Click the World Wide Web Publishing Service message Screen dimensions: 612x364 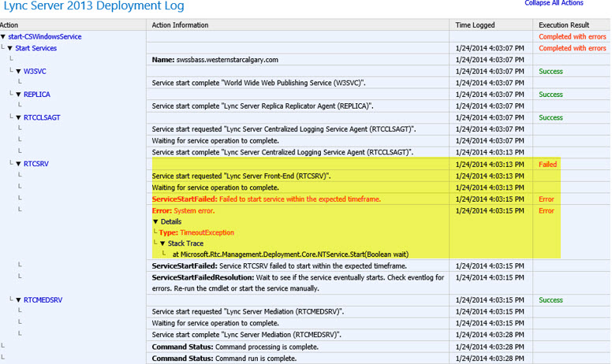click(259, 83)
